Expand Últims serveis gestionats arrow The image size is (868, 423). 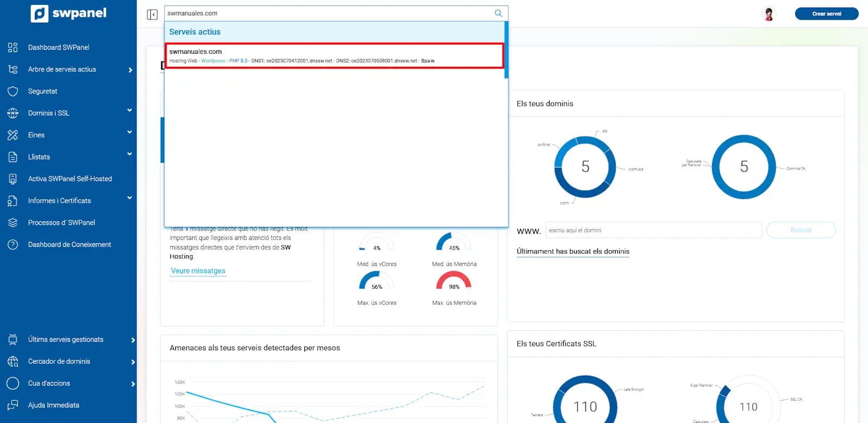pos(133,340)
